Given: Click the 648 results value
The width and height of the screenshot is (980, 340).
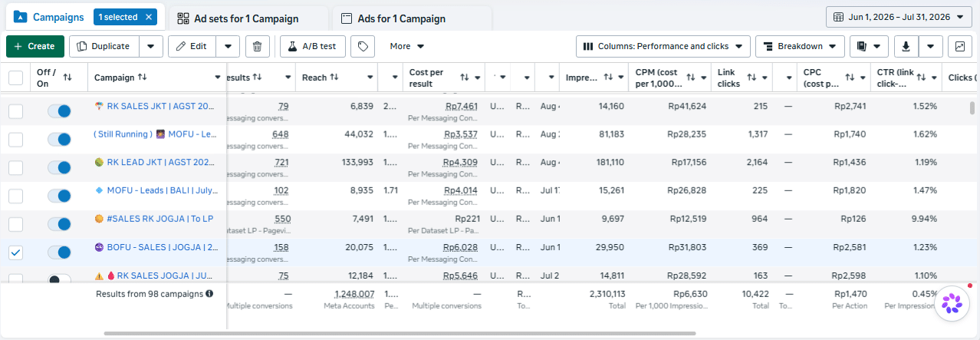Looking at the screenshot, I should (280, 134).
